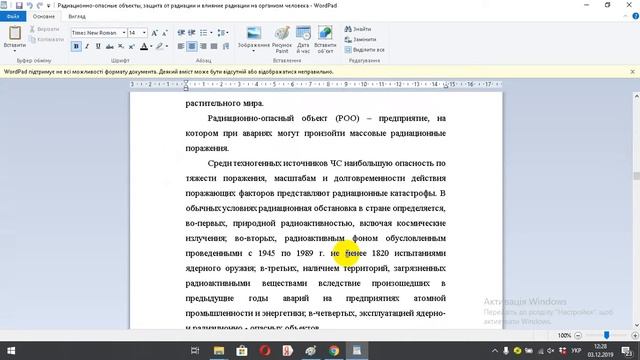Open WordPad help question mark icon
640x360 pixels.
click(636, 16)
